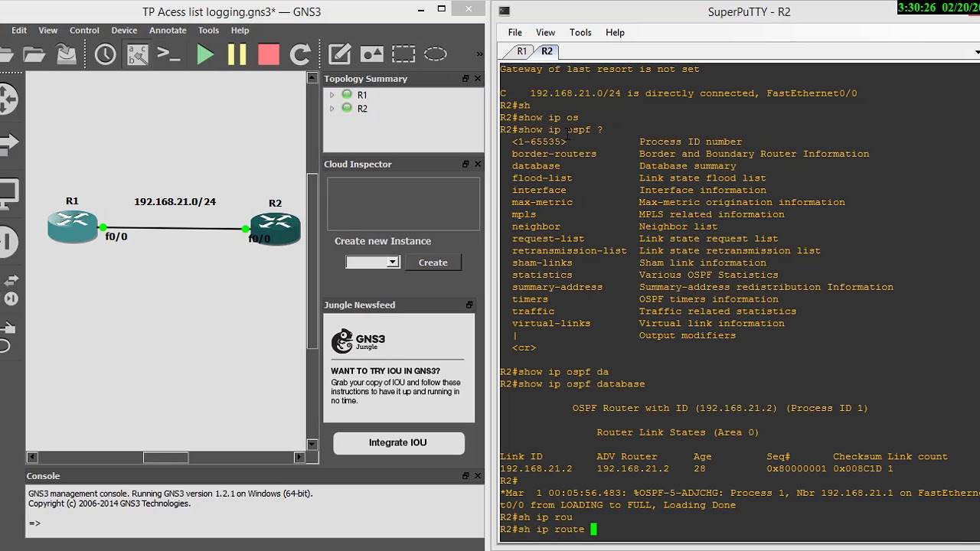Viewport: 980px width, 551px height.
Task: Expand GNS3 toolbar overflow chevron
Action: click(479, 54)
